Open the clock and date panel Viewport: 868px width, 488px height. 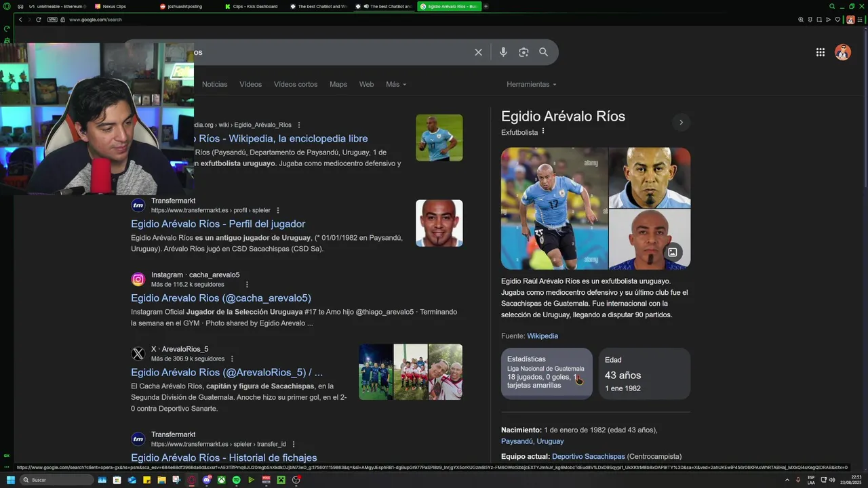click(850, 480)
